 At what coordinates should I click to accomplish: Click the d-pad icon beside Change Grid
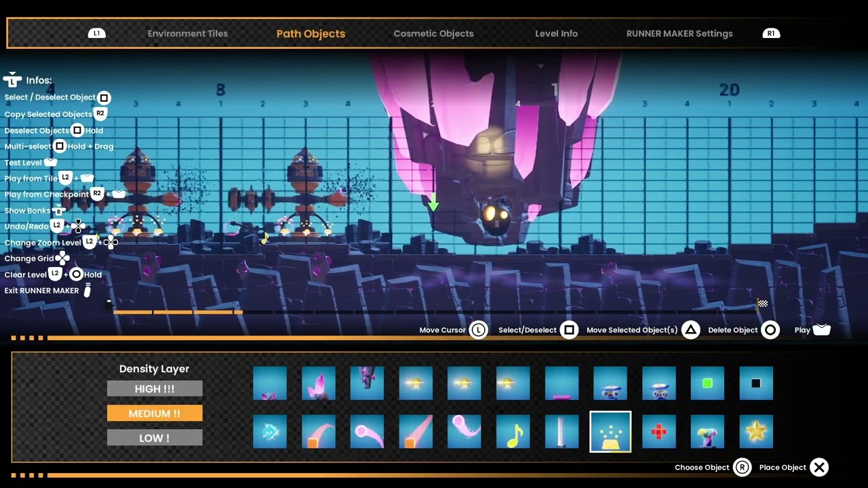[62, 258]
